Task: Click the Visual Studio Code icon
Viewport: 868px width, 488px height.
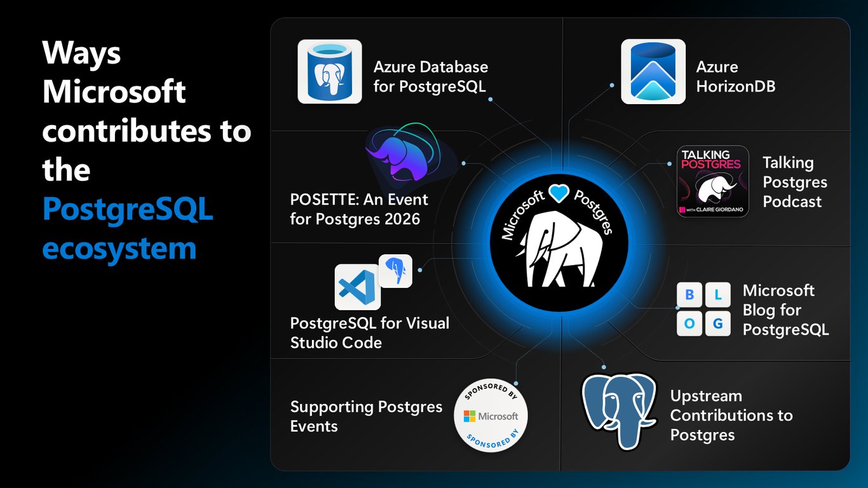Action: 357,287
